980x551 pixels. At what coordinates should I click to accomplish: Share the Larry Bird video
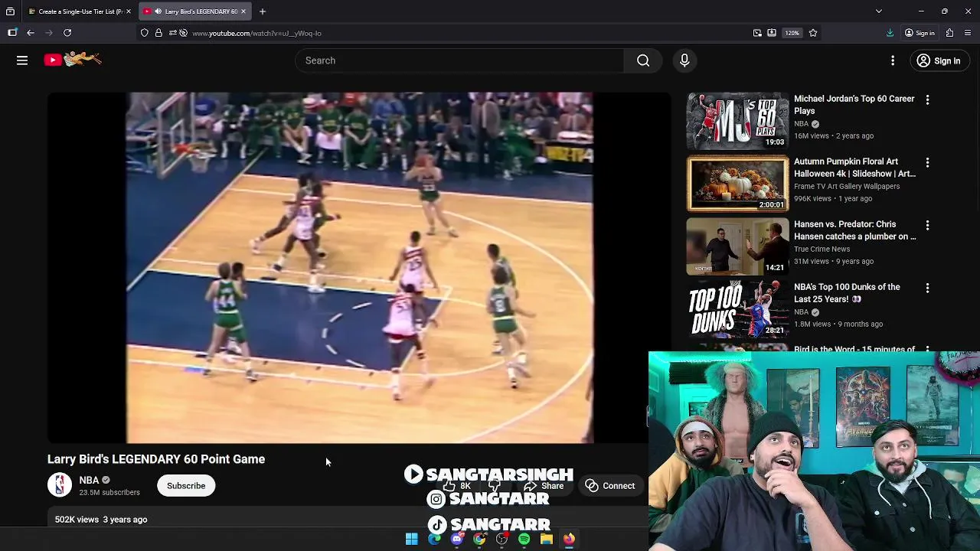(544, 486)
